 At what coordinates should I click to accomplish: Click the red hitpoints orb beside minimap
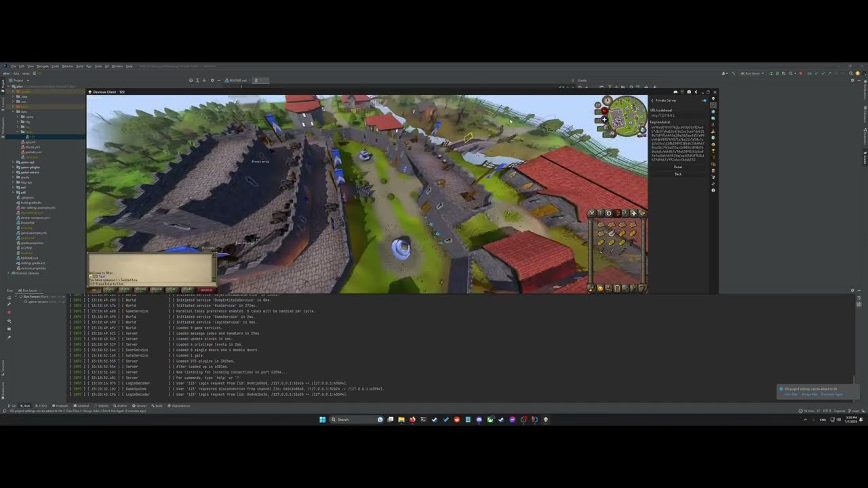[604, 110]
